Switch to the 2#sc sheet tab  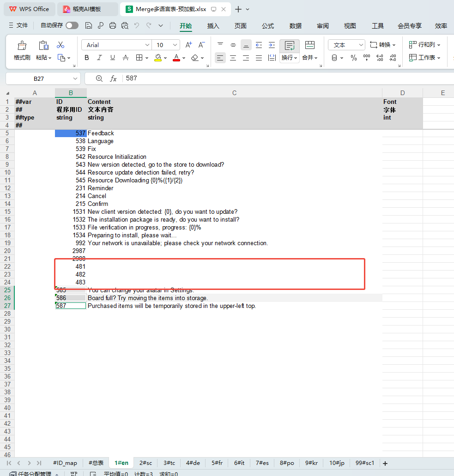coord(145,463)
